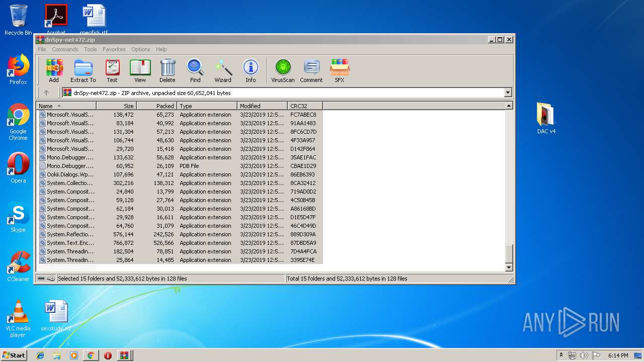Sort by the Packed column header
The width and height of the screenshot is (644, 362).
(156, 106)
